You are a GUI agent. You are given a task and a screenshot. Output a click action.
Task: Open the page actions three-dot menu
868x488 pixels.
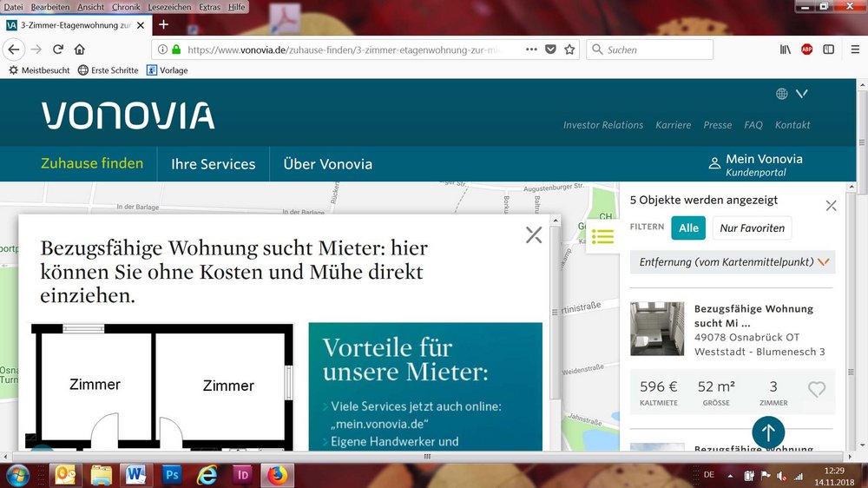[531, 49]
